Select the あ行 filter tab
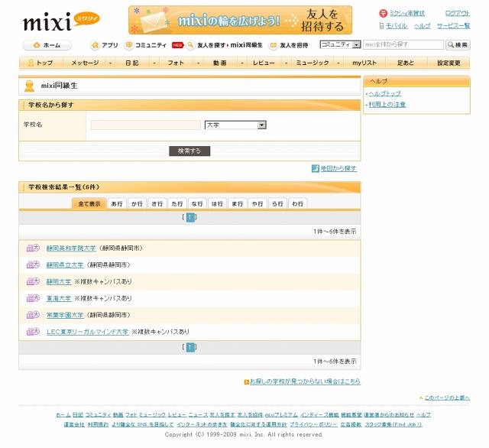This screenshot has height=448, width=489. [117, 203]
